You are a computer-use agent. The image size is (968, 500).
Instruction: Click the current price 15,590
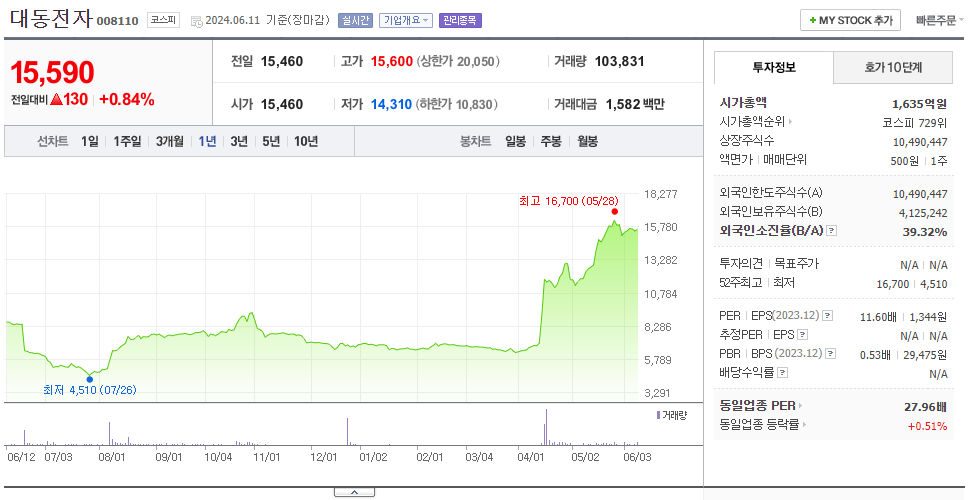(52, 73)
